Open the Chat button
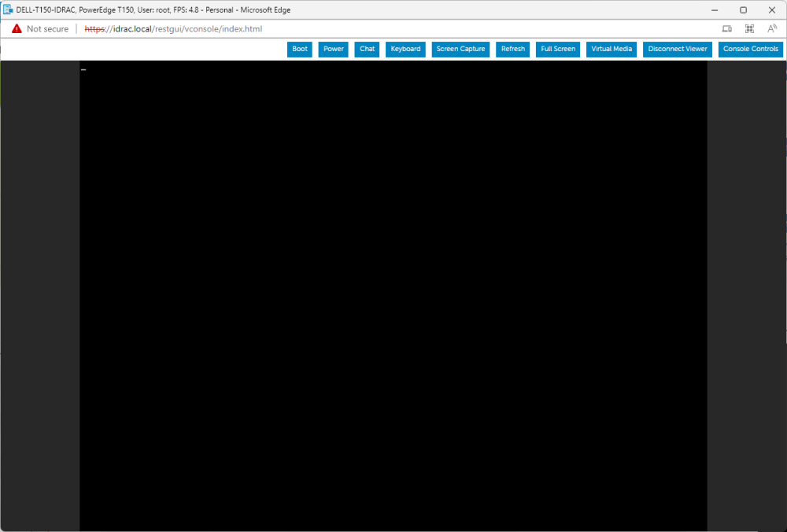 click(x=367, y=49)
